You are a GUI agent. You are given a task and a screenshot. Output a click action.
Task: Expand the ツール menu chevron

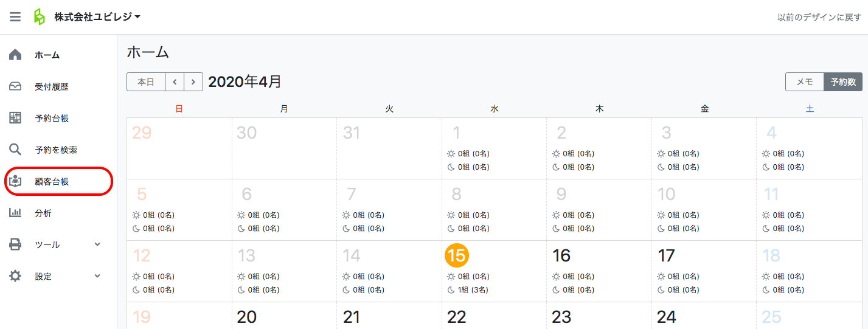pos(97,244)
